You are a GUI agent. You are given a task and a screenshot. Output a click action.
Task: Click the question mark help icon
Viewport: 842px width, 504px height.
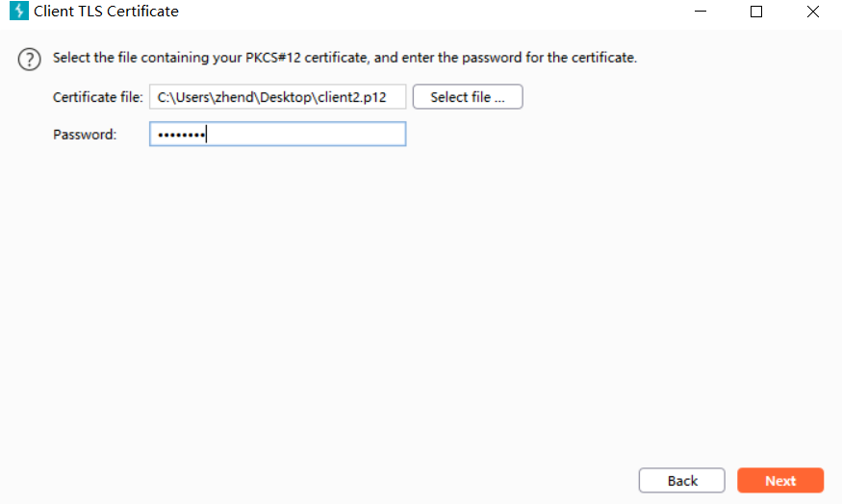point(30,59)
